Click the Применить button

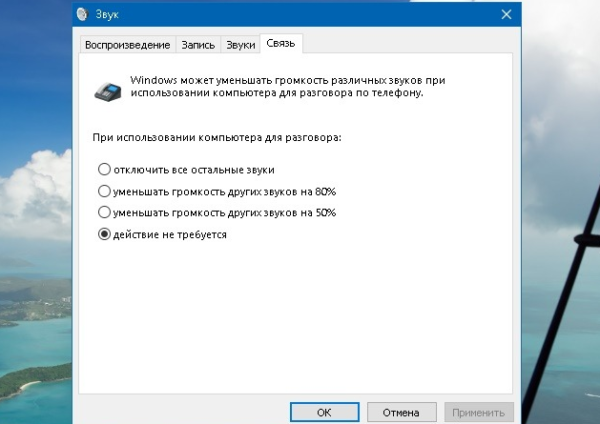[479, 411]
